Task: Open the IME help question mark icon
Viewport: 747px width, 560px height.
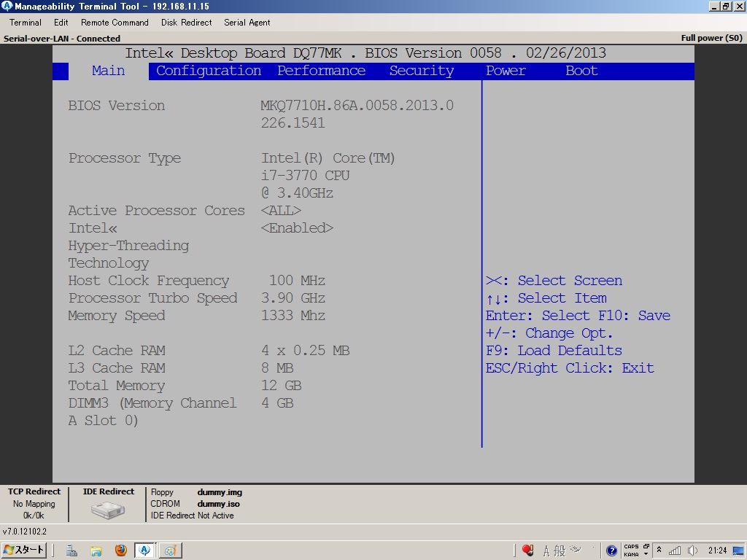Action: tap(612, 551)
